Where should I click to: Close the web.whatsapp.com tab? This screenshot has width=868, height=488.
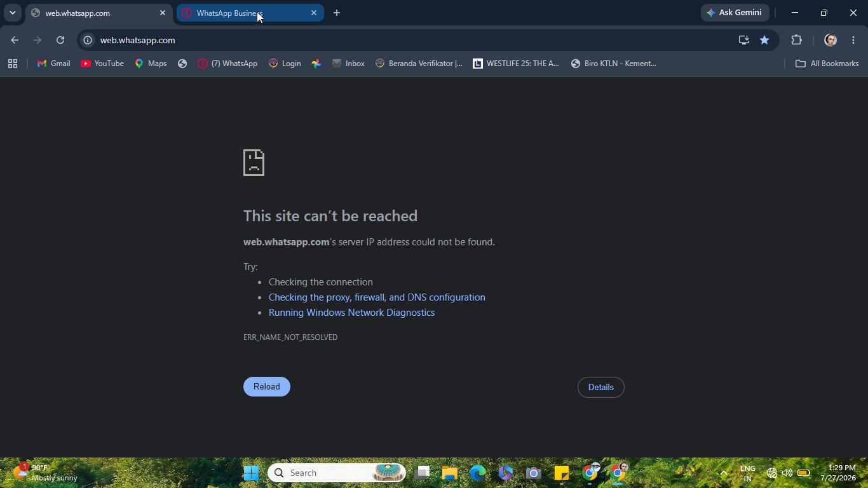[163, 13]
